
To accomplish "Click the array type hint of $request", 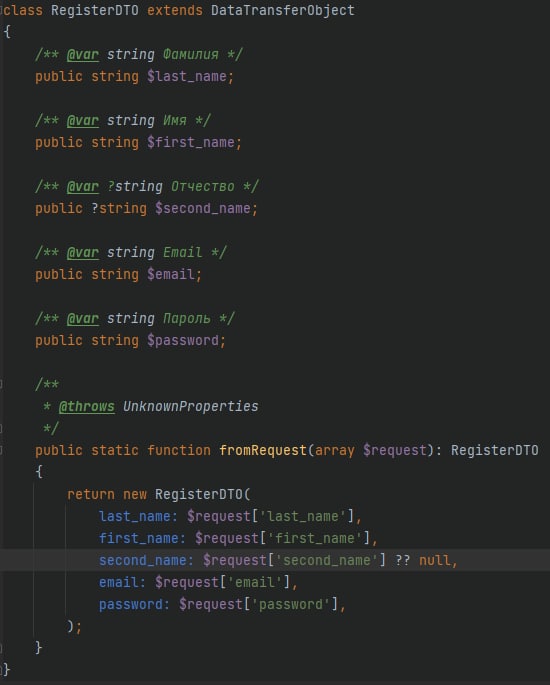I will pyautogui.click(x=335, y=450).
